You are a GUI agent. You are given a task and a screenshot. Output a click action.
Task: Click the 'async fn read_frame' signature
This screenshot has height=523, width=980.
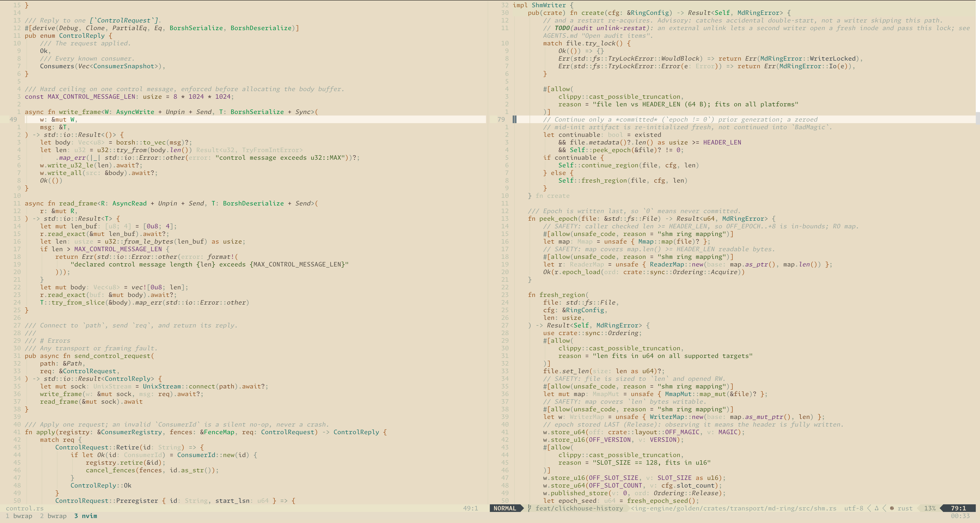point(171,204)
